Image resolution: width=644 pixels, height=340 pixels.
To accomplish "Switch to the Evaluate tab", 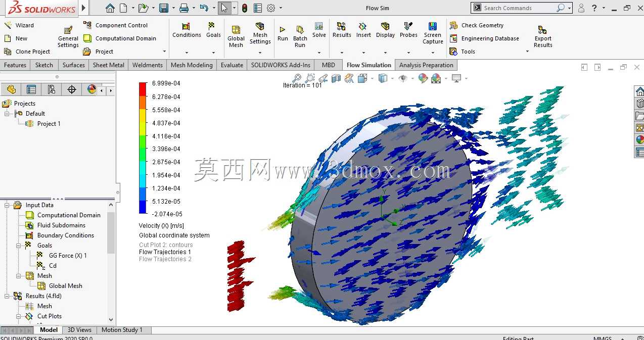I will (x=232, y=65).
